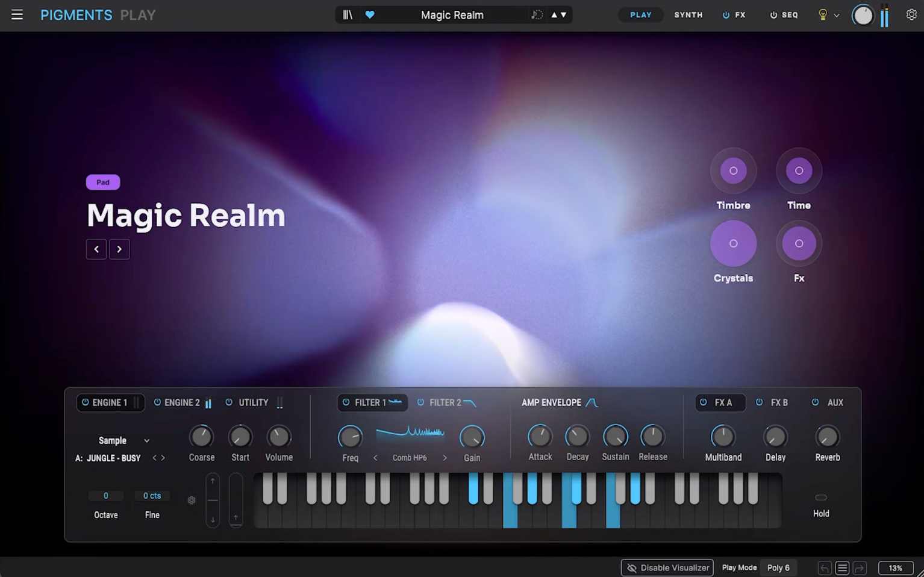Go to the previous preset with left arrow below title
This screenshot has width=924, height=577.
click(x=96, y=249)
